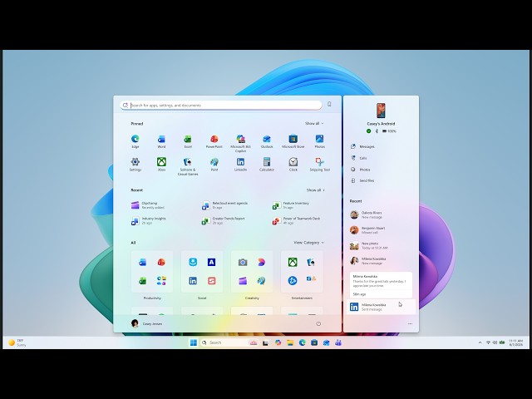Open recent Clipchamp item
Viewport: 532px width, 399px height.
coord(148,205)
